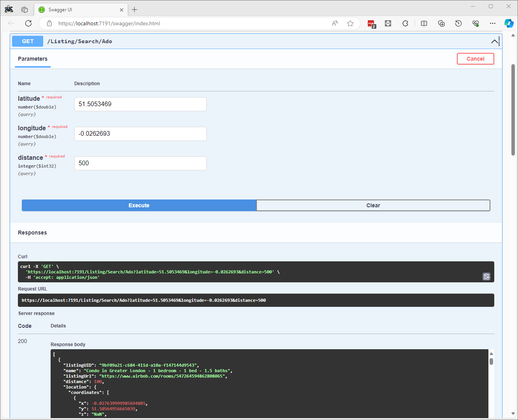Collapse the /Listing/Search/Ado endpoint section

tap(494, 41)
